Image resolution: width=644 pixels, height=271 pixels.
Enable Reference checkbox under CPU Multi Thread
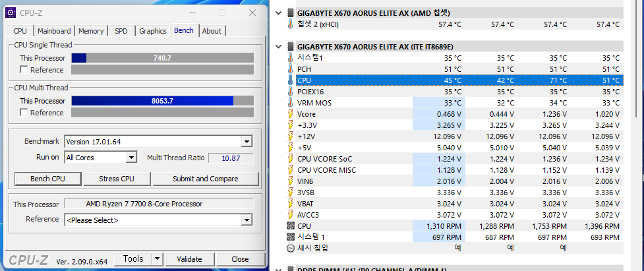tap(24, 113)
